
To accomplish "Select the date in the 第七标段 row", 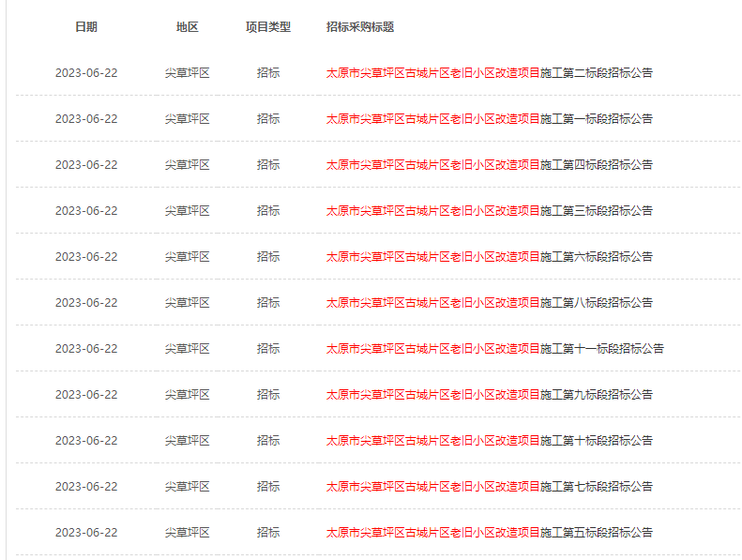I will tap(86, 486).
